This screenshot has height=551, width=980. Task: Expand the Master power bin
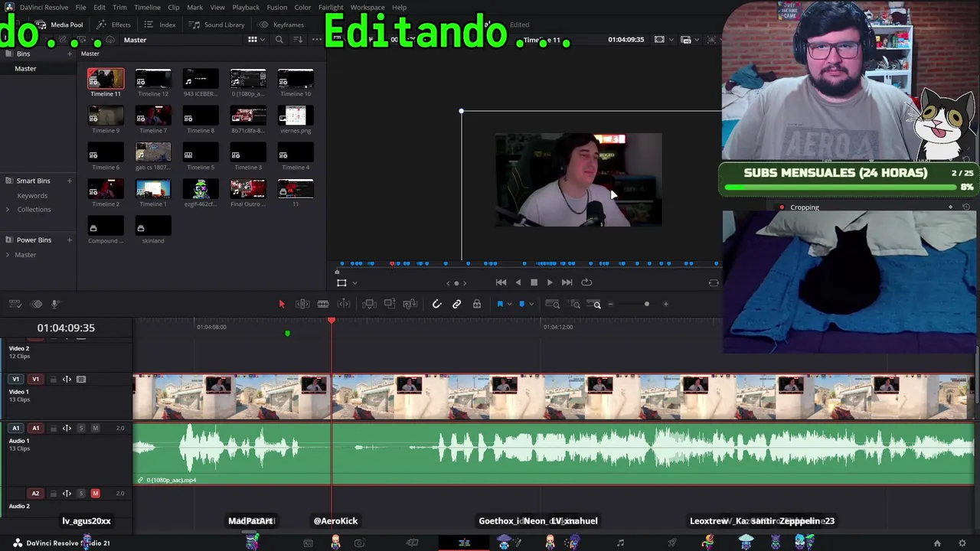coord(8,255)
